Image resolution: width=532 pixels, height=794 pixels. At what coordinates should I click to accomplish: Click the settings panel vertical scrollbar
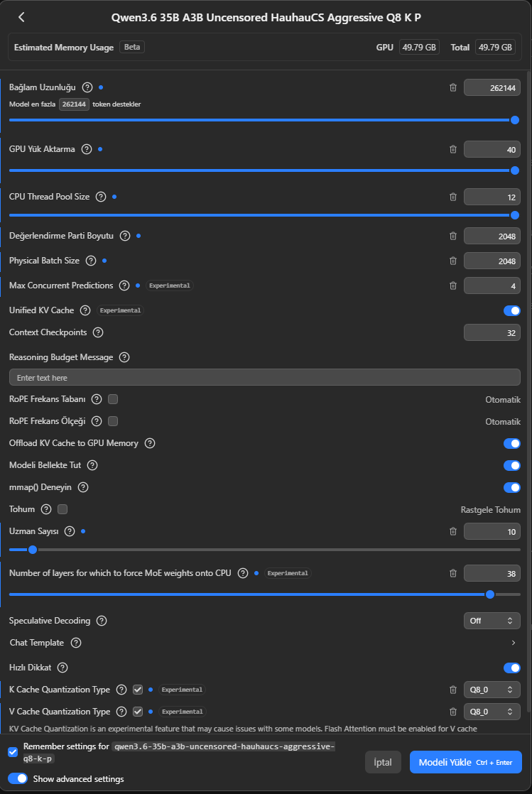(x=529, y=393)
